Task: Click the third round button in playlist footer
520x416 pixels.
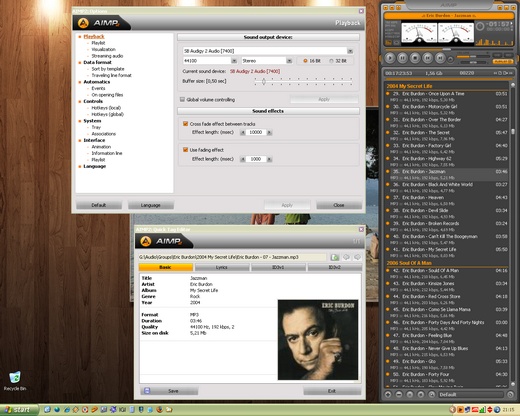Action: click(410, 395)
